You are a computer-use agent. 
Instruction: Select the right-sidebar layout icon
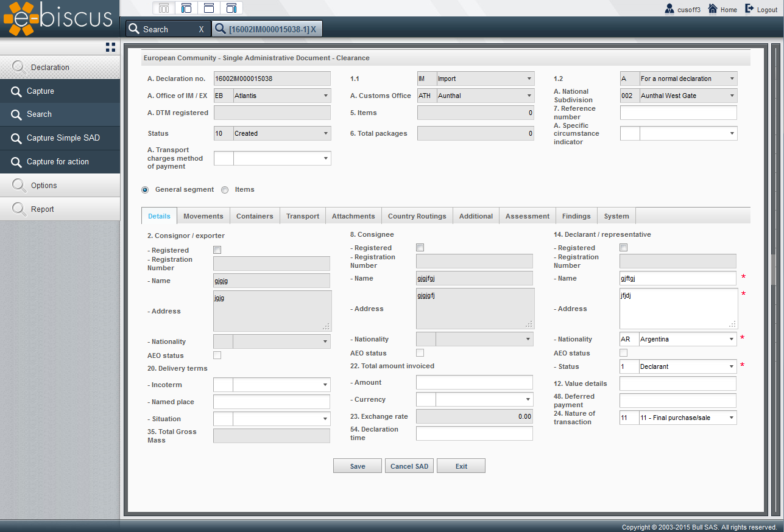[231, 8]
